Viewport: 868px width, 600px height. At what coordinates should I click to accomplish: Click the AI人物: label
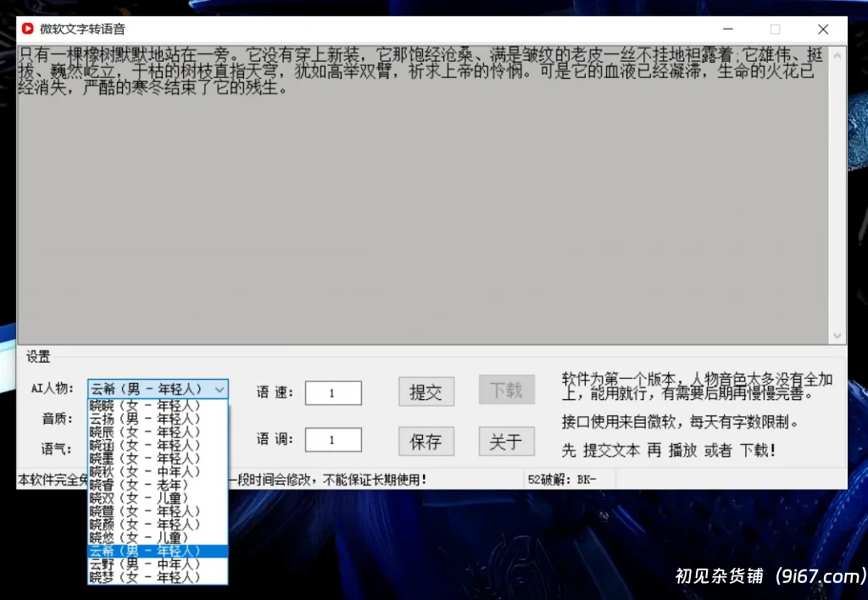pyautogui.click(x=52, y=388)
